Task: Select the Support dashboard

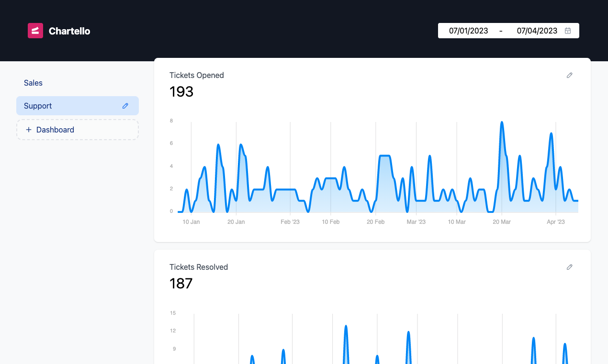Action: click(78, 106)
